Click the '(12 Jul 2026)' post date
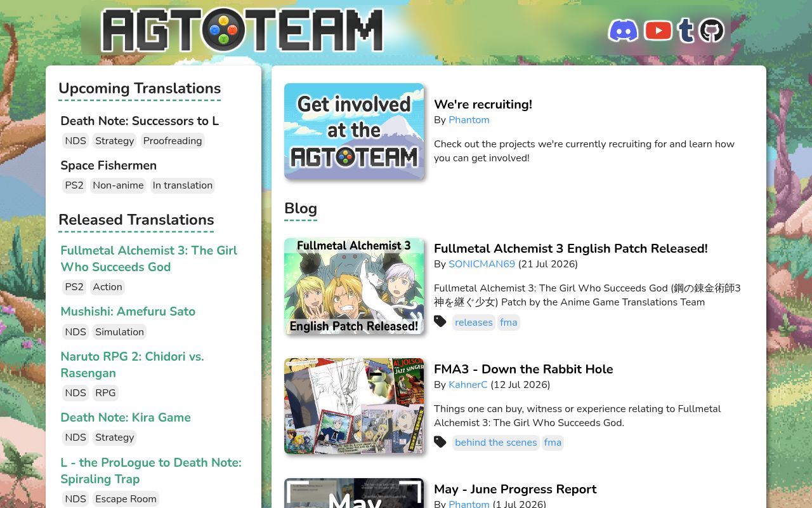The height and width of the screenshot is (508, 812). (520, 385)
